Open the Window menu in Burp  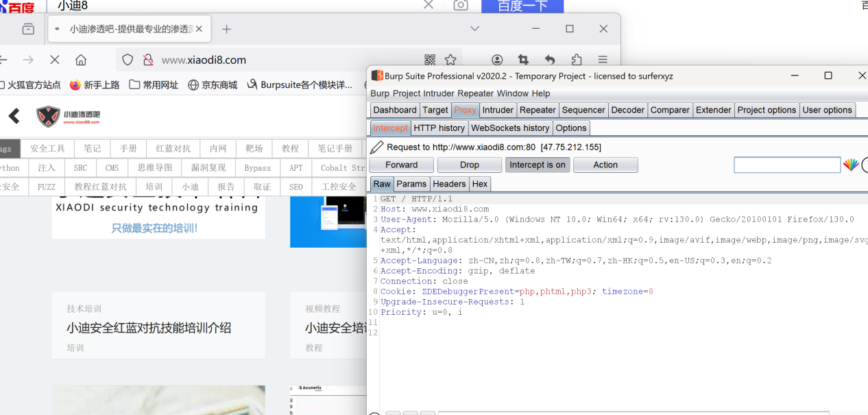pyautogui.click(x=512, y=93)
